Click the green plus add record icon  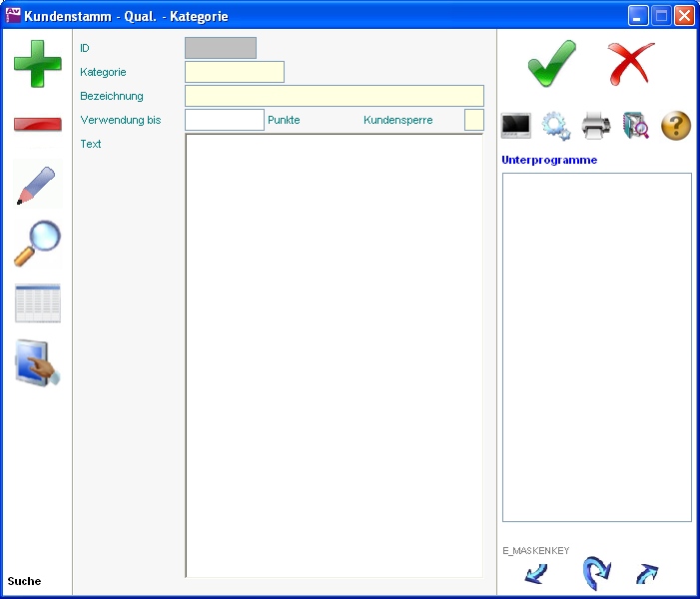pos(37,64)
